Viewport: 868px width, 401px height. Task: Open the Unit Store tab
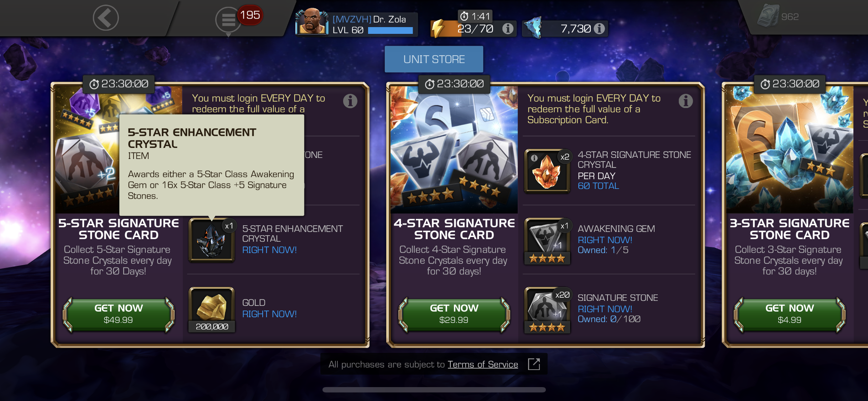pos(434,59)
